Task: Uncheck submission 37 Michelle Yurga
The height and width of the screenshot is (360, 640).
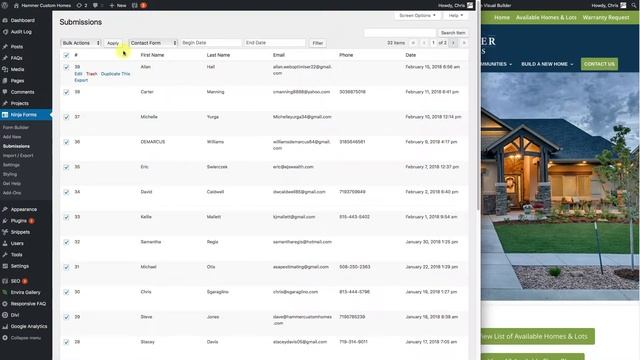Action: tap(67, 117)
